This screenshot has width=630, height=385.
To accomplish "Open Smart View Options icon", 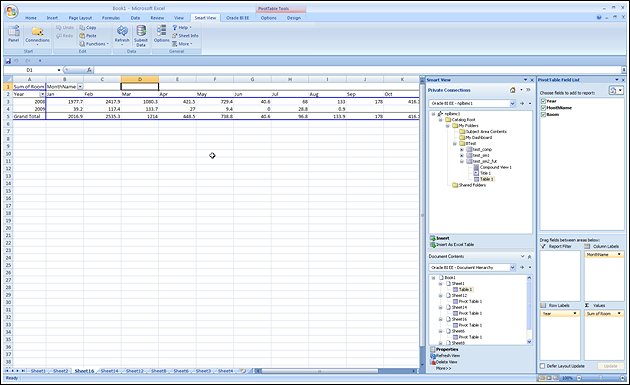I will coord(162,31).
